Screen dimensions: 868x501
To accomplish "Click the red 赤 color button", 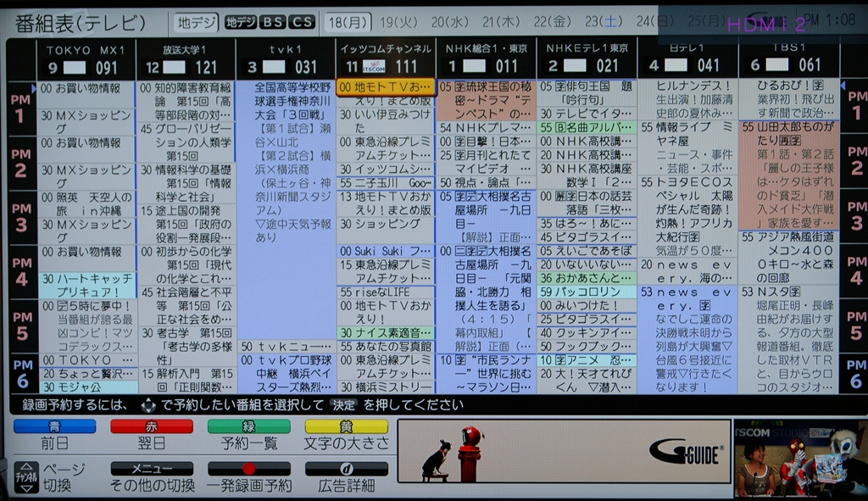I will click(x=152, y=426).
